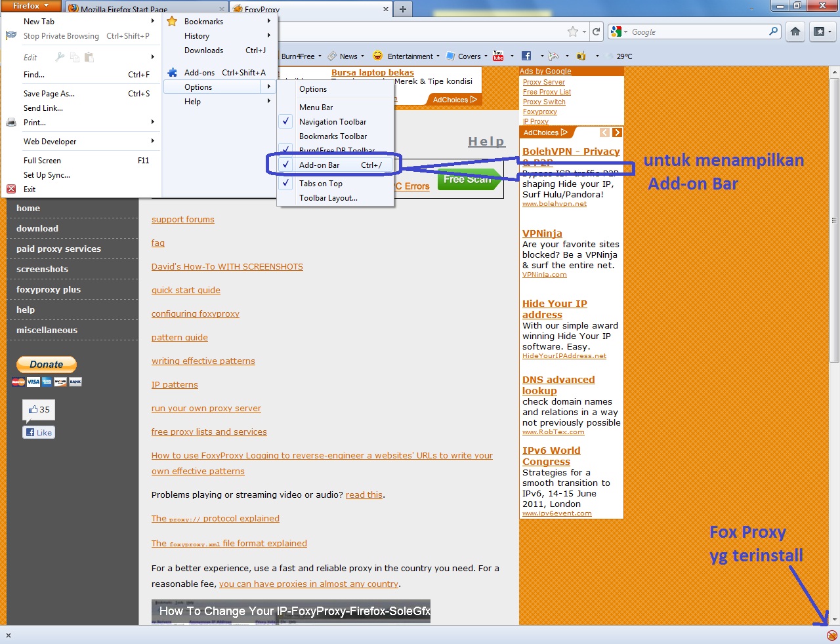Select Full Screen in the Firefox menu
840x644 pixels.
pyautogui.click(x=81, y=161)
